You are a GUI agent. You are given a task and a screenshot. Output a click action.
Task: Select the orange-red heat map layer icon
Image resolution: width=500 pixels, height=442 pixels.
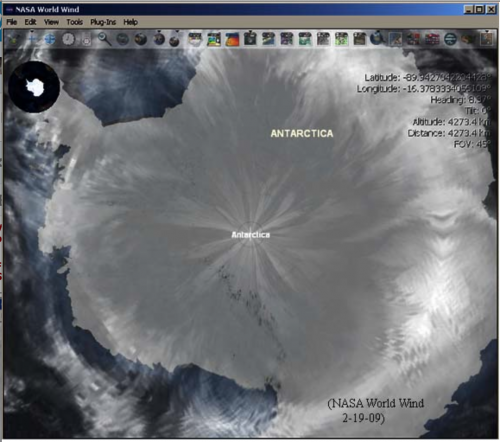(x=232, y=39)
